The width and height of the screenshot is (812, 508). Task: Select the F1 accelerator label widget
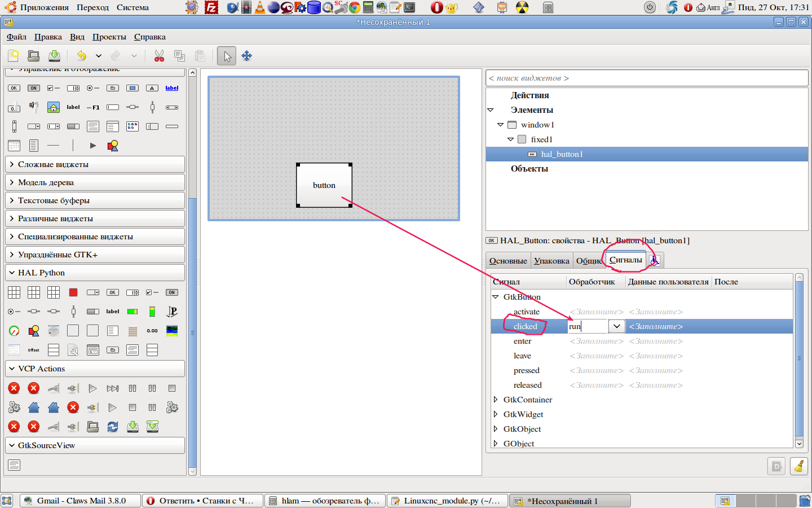[x=93, y=107]
